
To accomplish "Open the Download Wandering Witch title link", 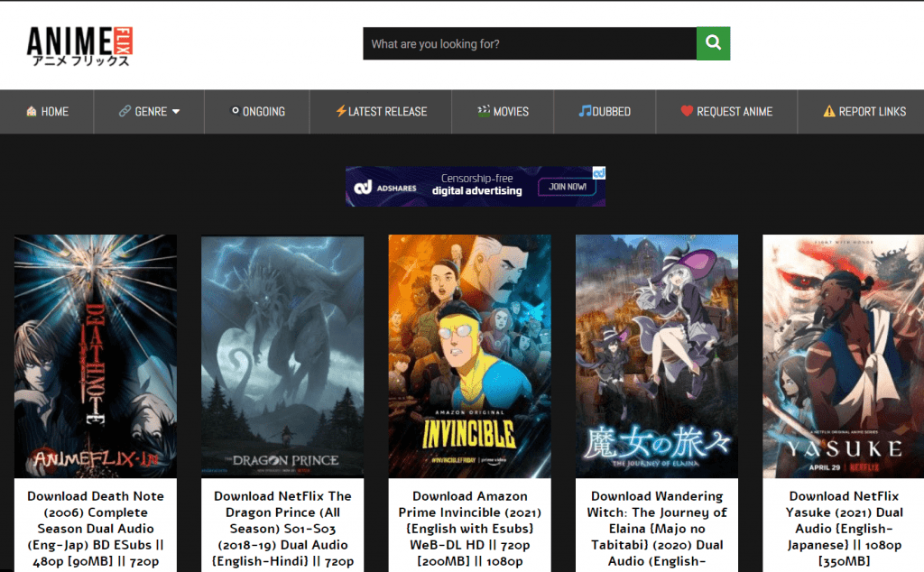I will [x=657, y=529].
